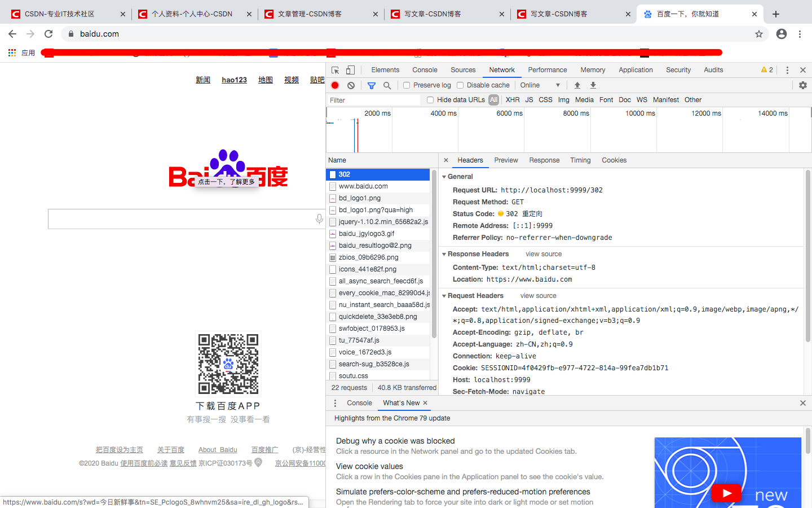812x508 pixels.
Task: Filter requests by CSS
Action: tap(545, 100)
